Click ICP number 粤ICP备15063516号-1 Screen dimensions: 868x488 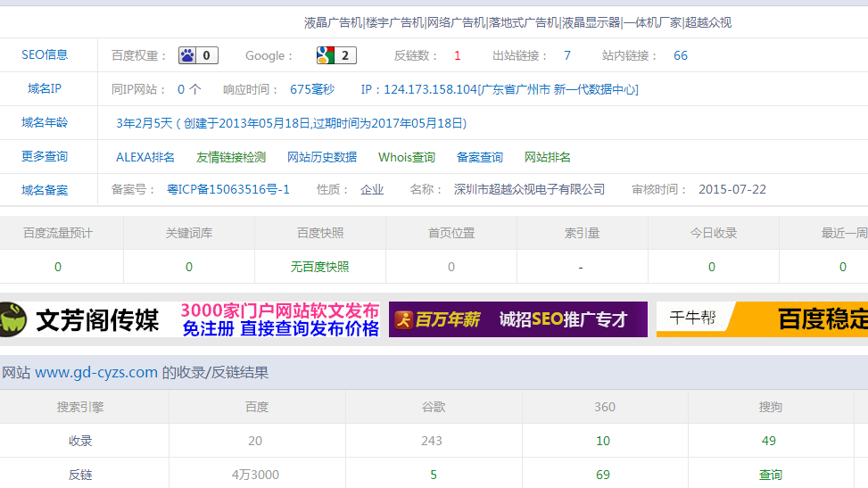tap(228, 189)
